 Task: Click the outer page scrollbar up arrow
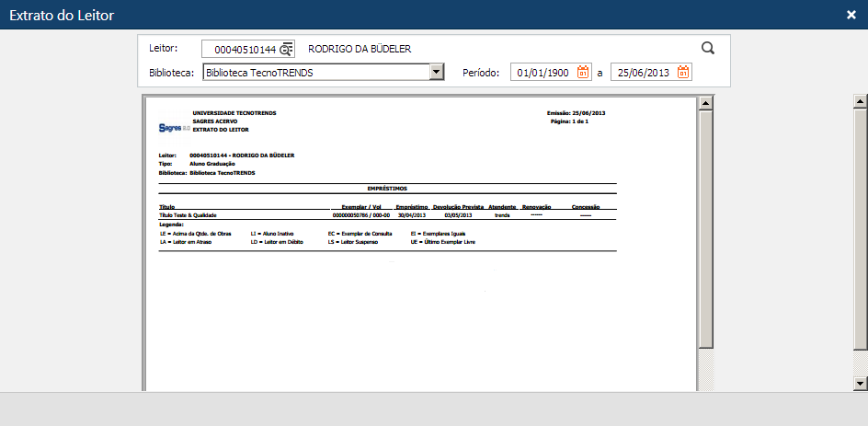[x=861, y=101]
